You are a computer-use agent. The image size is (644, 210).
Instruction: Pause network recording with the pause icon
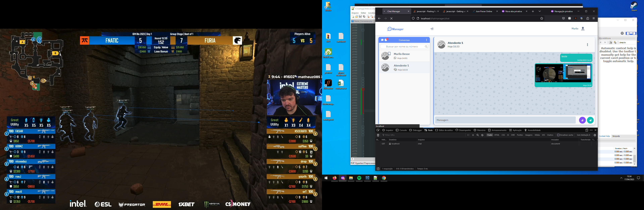coord(468,135)
